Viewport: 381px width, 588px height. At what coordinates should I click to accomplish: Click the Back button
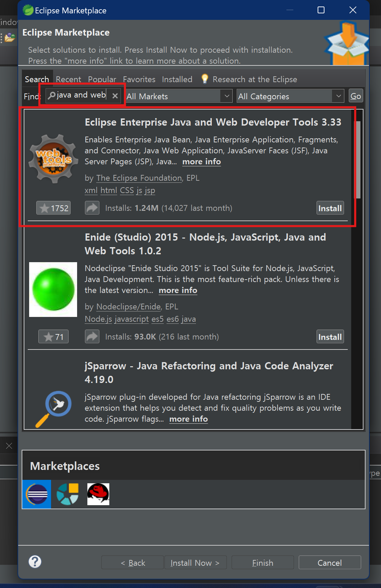[x=133, y=562]
